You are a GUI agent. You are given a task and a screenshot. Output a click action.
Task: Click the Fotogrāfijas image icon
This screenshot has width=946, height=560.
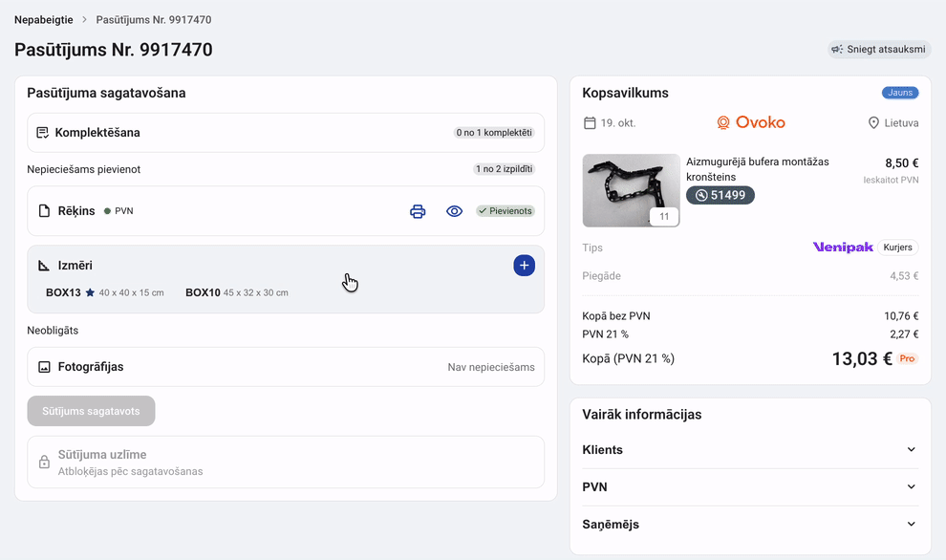point(44,367)
